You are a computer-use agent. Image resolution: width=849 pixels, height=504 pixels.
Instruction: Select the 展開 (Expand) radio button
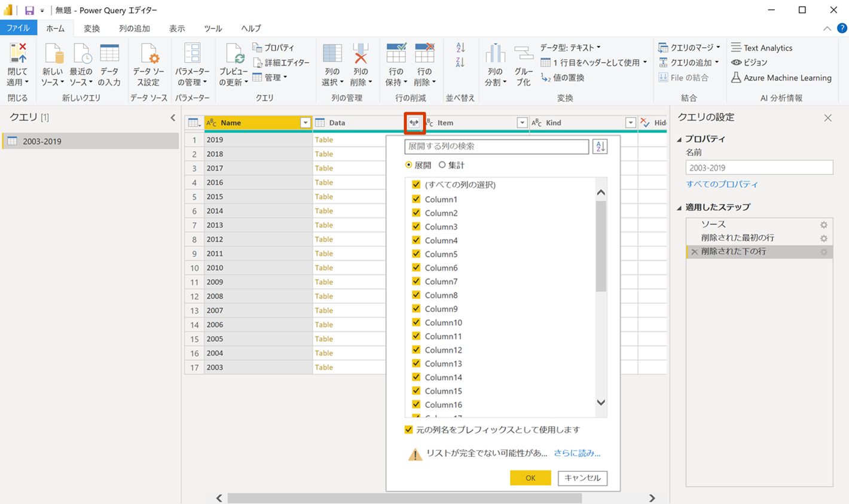(x=409, y=165)
